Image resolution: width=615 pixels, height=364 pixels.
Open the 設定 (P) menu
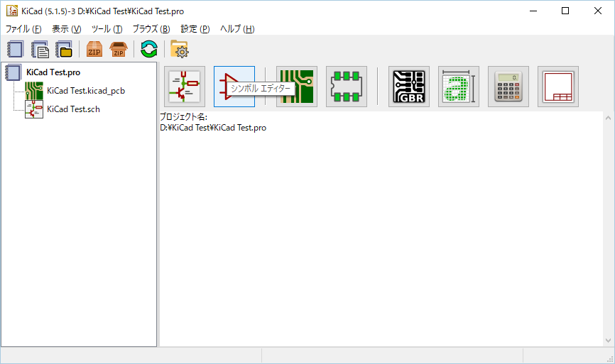[195, 29]
